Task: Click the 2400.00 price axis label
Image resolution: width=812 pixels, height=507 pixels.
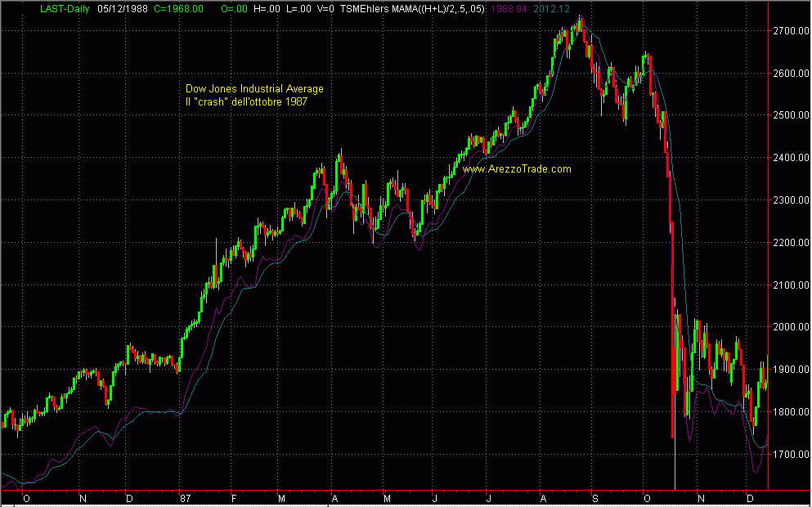Action: coord(791,158)
